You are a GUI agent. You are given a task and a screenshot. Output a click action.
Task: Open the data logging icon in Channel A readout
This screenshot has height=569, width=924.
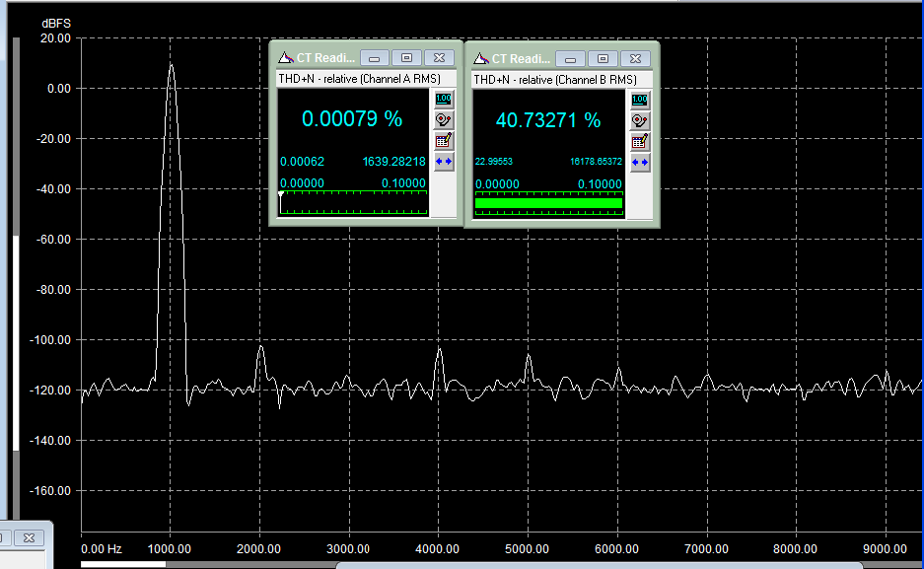[x=444, y=141]
